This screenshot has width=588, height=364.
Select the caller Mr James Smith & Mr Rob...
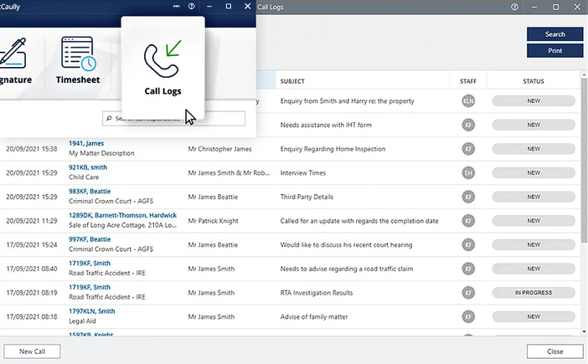coord(229,173)
